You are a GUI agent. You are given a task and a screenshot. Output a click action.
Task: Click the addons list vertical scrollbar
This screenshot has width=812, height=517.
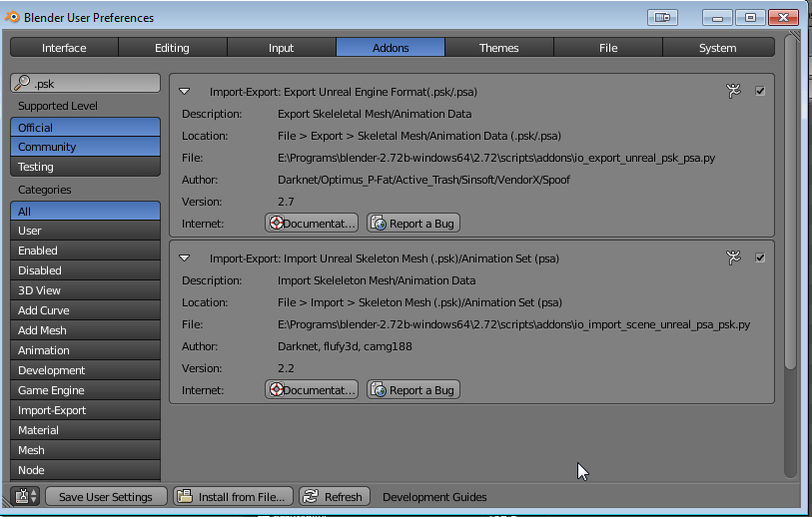click(x=790, y=202)
